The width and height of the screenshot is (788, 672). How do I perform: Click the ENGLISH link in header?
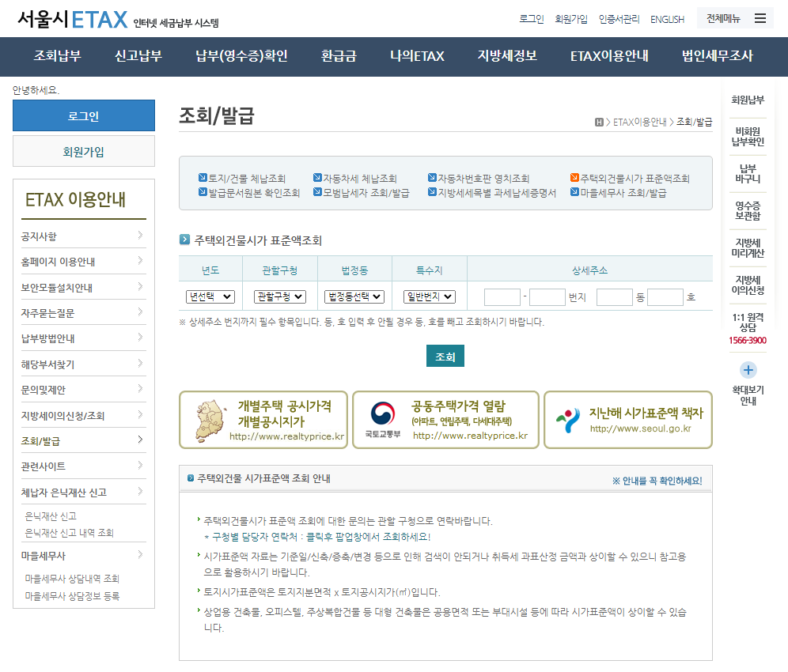[668, 20]
